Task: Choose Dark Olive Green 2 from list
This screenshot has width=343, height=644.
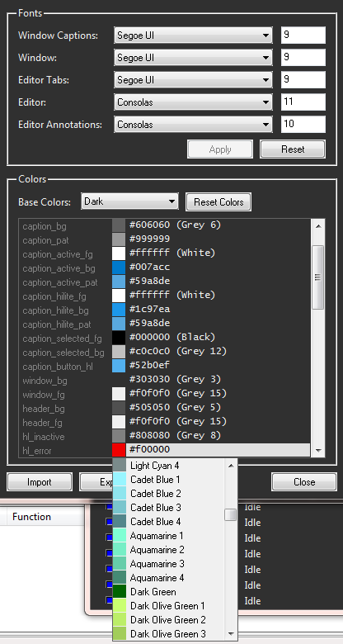Action: click(x=169, y=620)
